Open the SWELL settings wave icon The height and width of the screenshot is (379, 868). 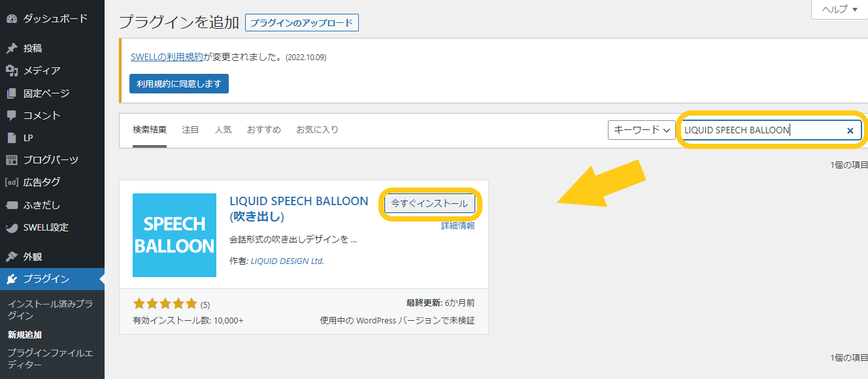11,228
